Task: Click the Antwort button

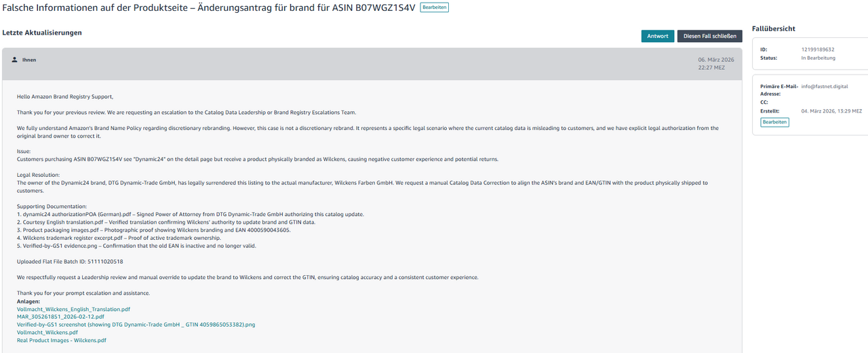Action: [658, 37]
